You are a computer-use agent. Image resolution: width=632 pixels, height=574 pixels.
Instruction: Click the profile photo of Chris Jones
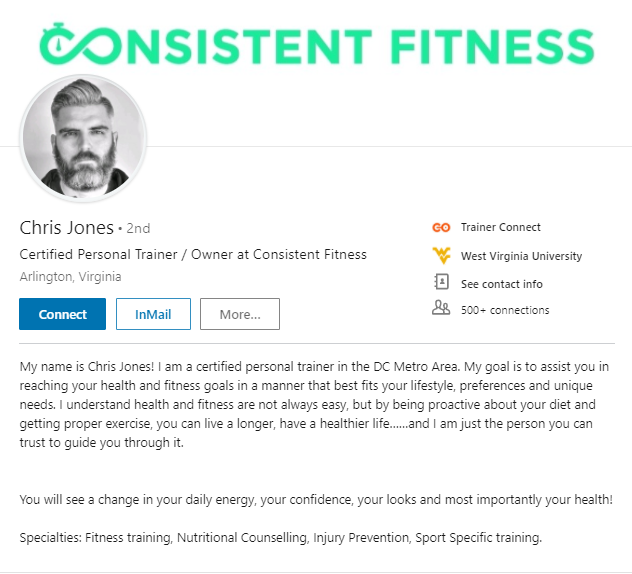click(x=83, y=137)
